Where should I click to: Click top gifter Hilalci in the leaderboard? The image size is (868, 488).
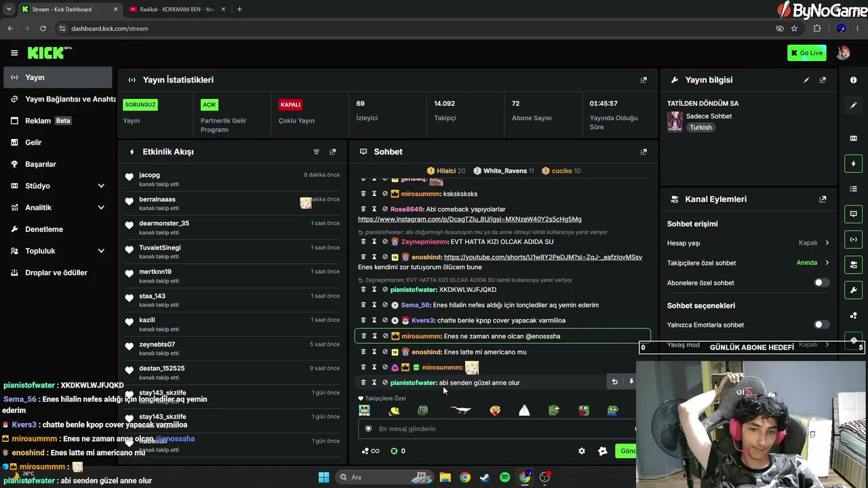[x=446, y=171]
